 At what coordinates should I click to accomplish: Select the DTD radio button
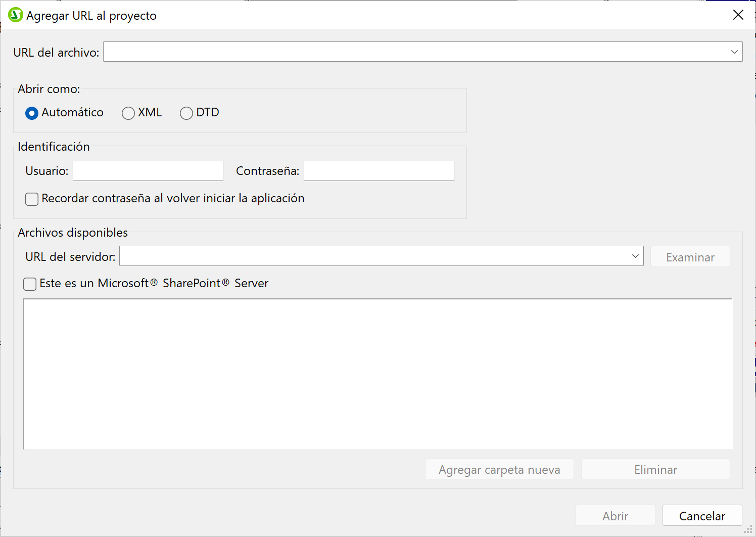[x=186, y=113]
